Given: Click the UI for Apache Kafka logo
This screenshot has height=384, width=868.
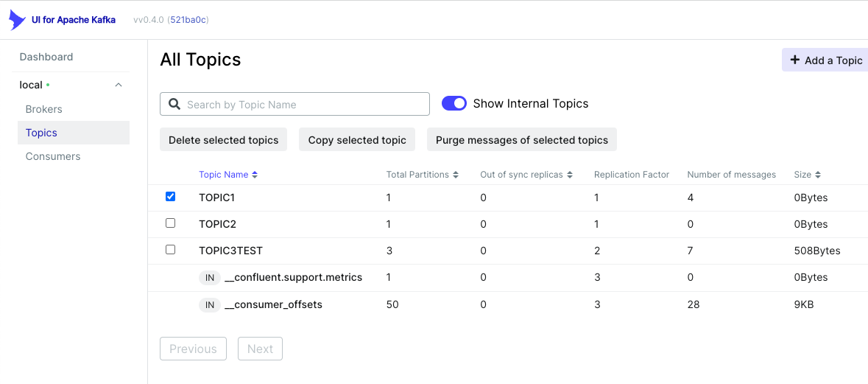Looking at the screenshot, I should coord(18,20).
